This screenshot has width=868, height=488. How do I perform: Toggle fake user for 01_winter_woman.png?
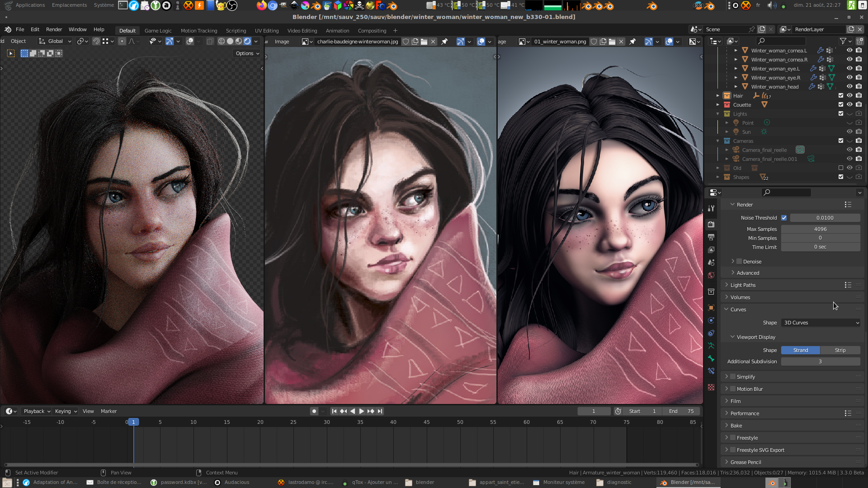pos(594,42)
